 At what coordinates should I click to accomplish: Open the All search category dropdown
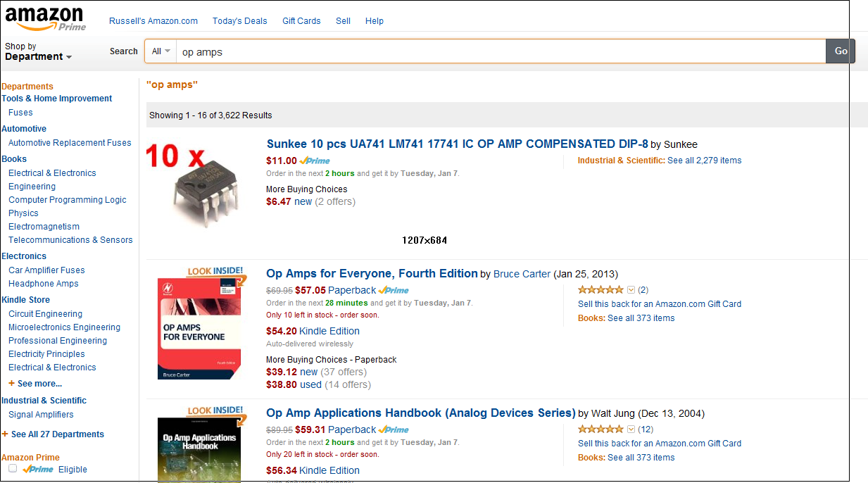pyautogui.click(x=161, y=51)
